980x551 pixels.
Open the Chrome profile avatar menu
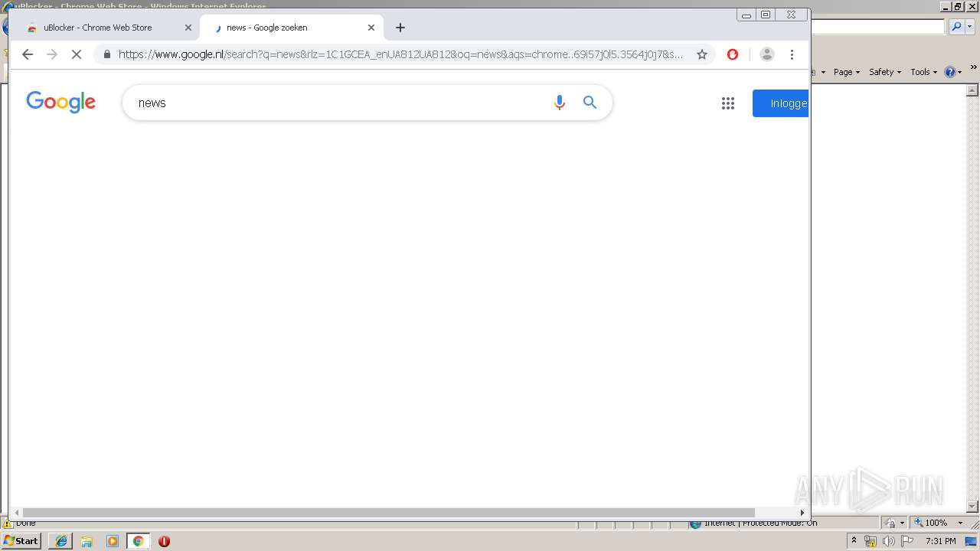click(x=767, y=54)
